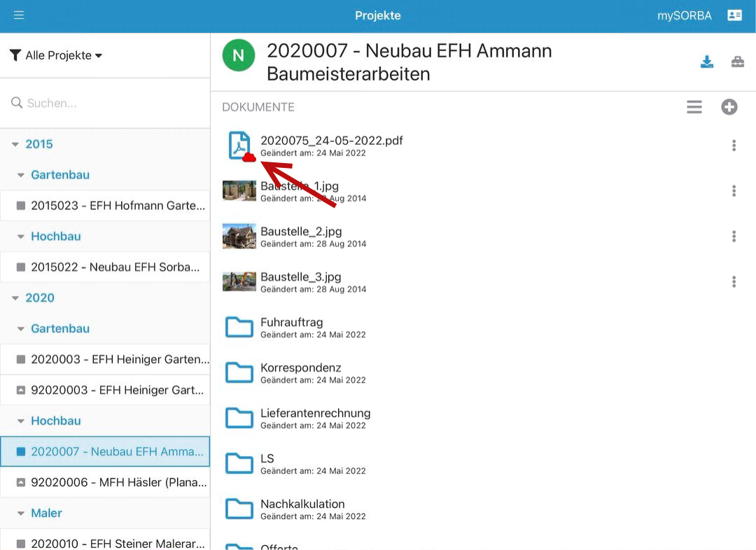Open more options for Baustelle_3.jpg
The width and height of the screenshot is (756, 550).
click(734, 282)
